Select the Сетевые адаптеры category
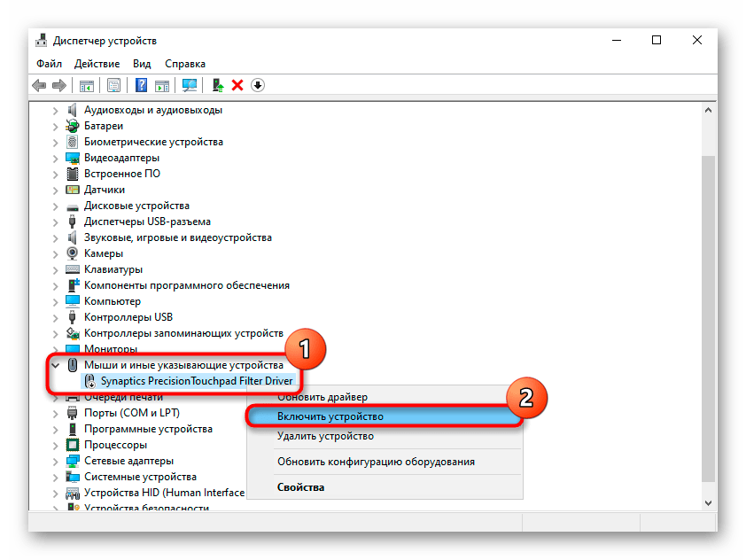 128,461
